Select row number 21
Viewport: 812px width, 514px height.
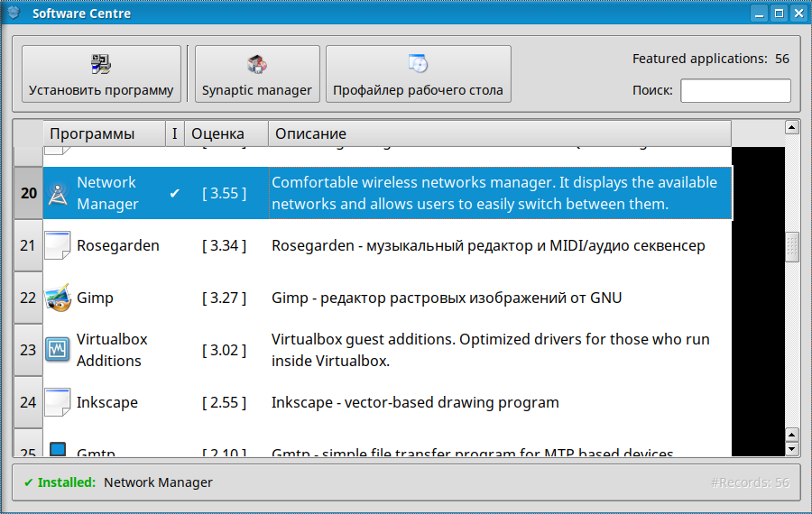click(29, 245)
